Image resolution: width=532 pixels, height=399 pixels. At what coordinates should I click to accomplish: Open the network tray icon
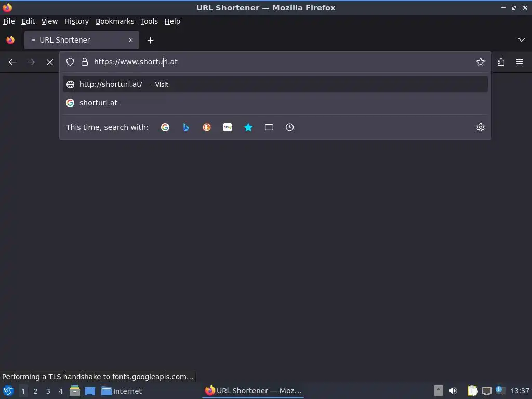[486, 391]
